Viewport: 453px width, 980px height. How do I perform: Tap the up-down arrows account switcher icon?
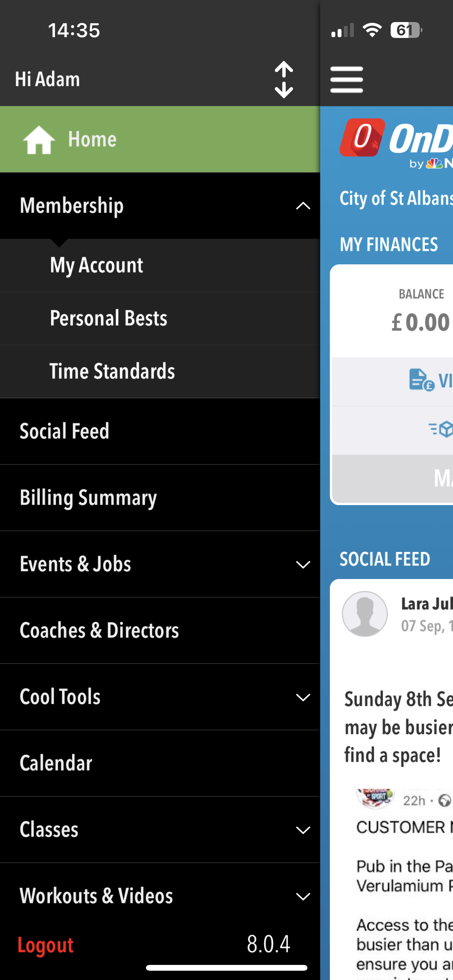click(284, 79)
